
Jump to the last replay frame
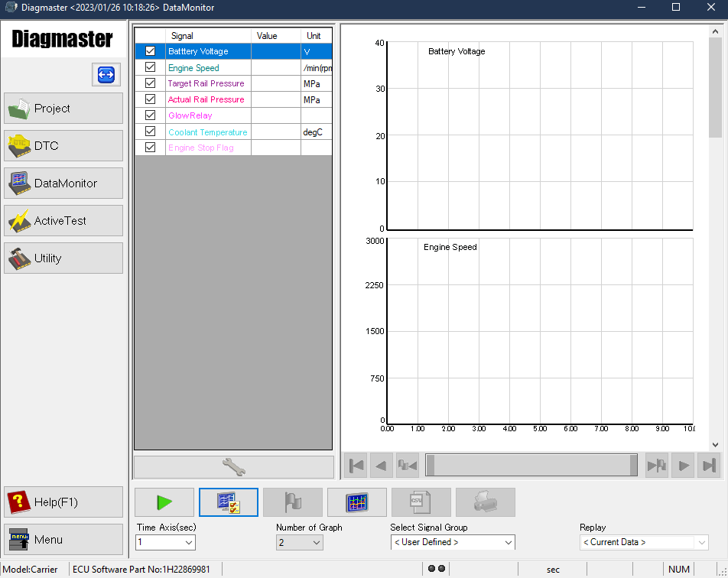pos(708,465)
